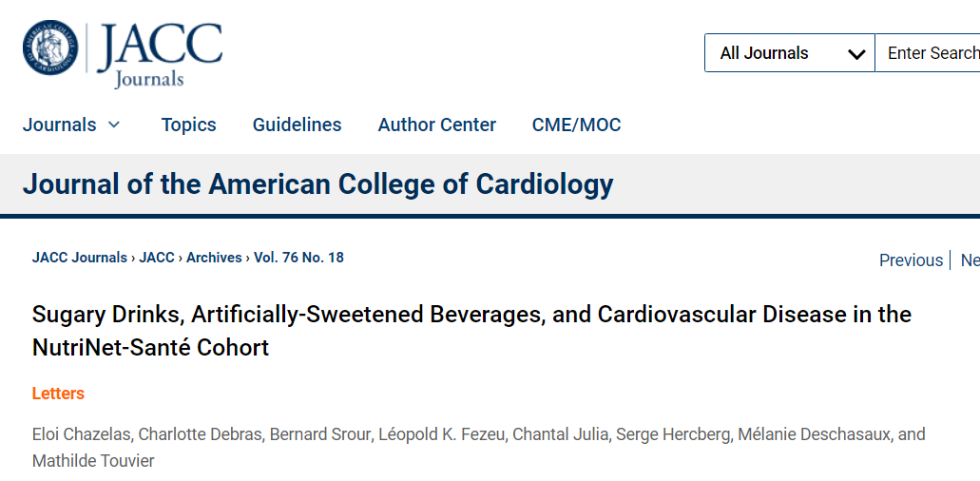Click the JACC Journals wordmark logo
This screenshot has width=980, height=481.
(160, 55)
